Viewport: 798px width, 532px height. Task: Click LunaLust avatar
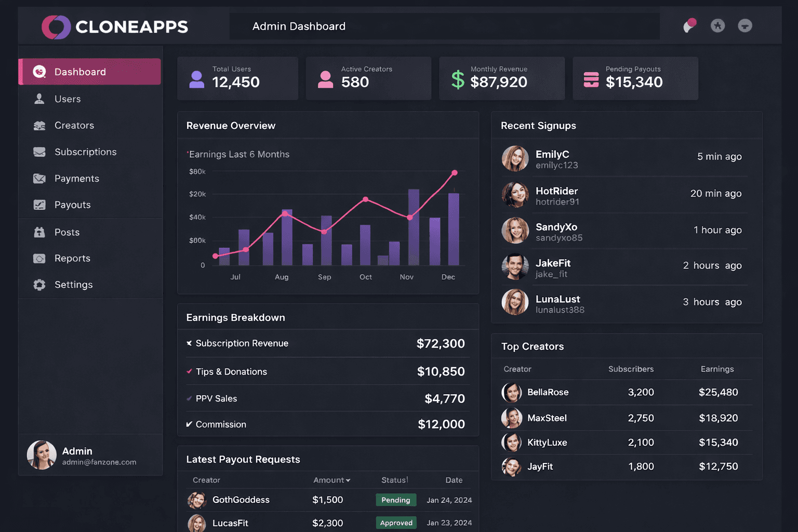point(515,302)
